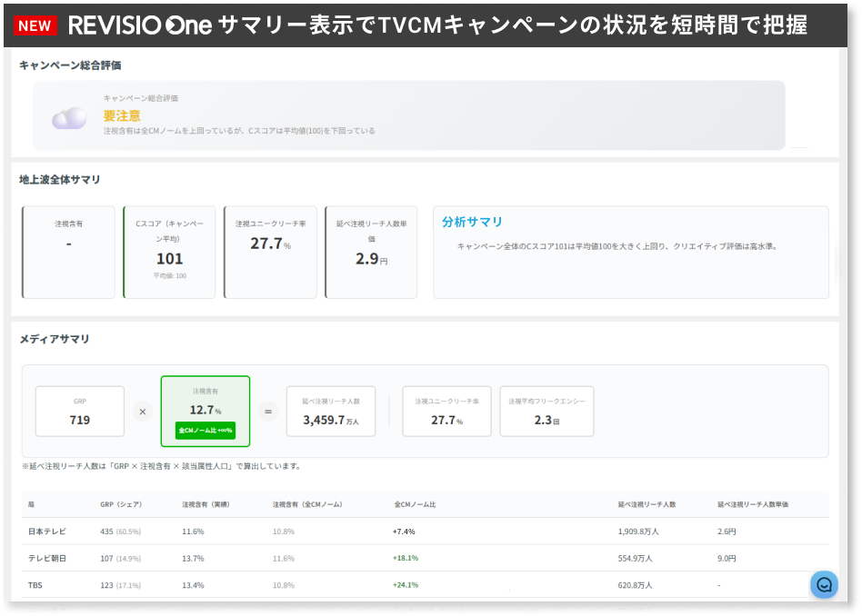Select the 注視ユニークリーチ率 summary card with bar
The height and width of the screenshot is (616, 862).
(270, 253)
